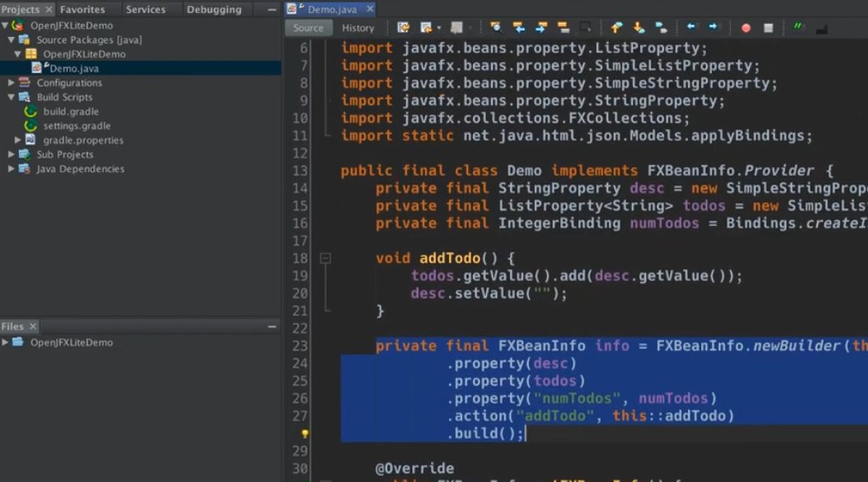Click the Source Packages [java] folder label
Viewport: 868px width, 482px height.
tap(89, 40)
